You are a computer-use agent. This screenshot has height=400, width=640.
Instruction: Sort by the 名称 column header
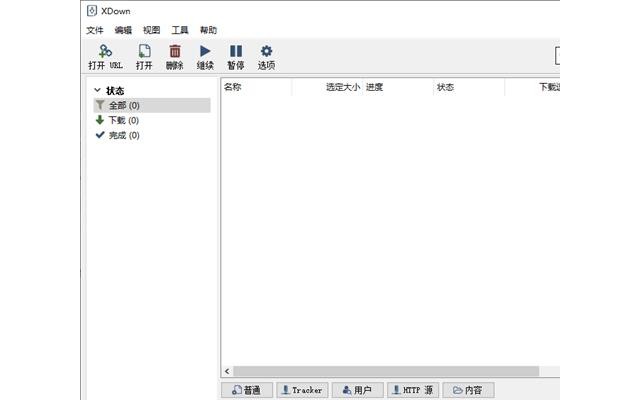256,87
